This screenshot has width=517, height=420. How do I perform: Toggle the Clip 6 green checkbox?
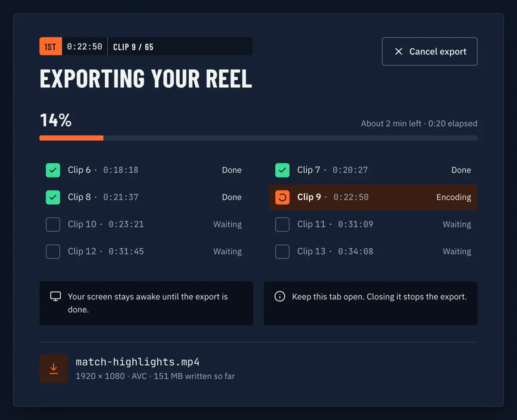[53, 170]
